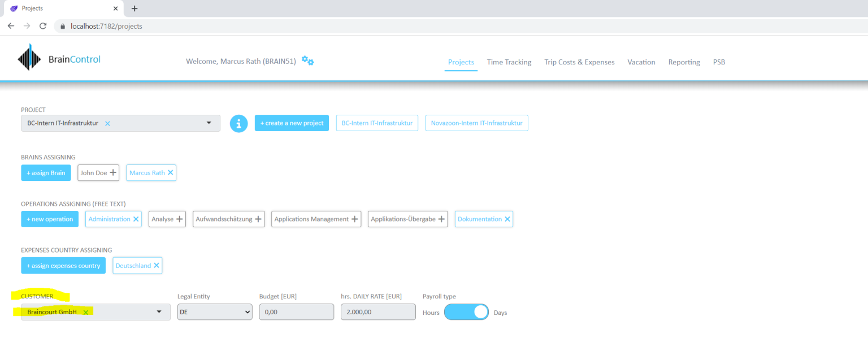Switch to the Time Tracking tab
Viewport: 868px width, 342px height.
509,62
